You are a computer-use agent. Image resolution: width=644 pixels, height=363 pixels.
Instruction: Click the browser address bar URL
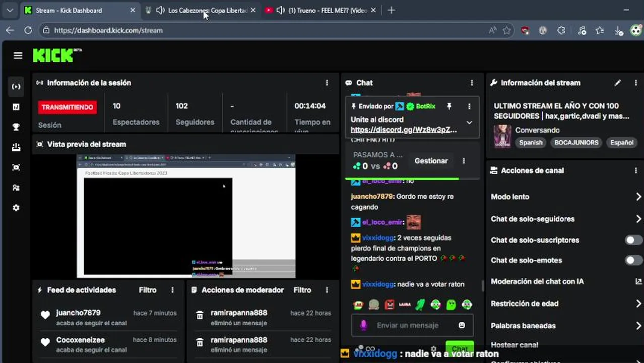pyautogui.click(x=108, y=30)
